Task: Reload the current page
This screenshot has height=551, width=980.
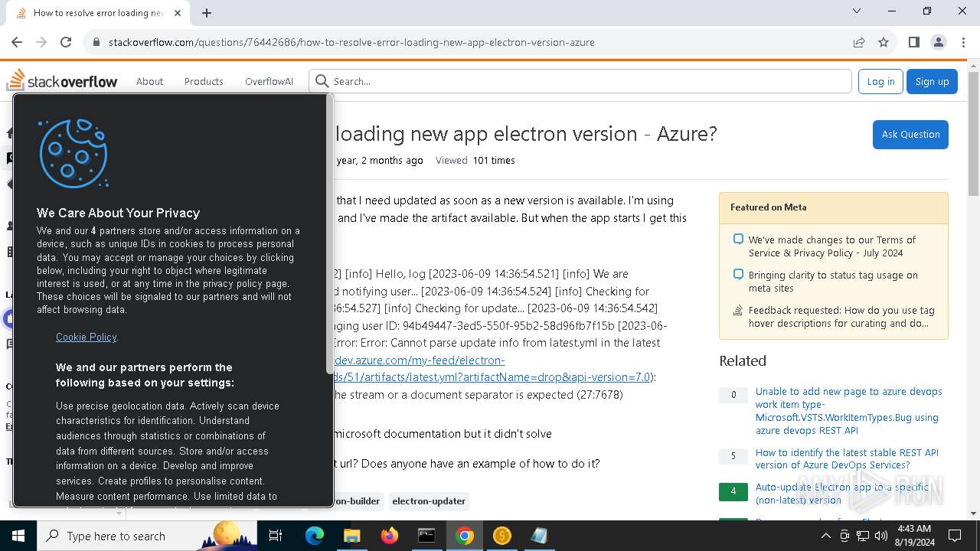Action: click(x=66, y=42)
